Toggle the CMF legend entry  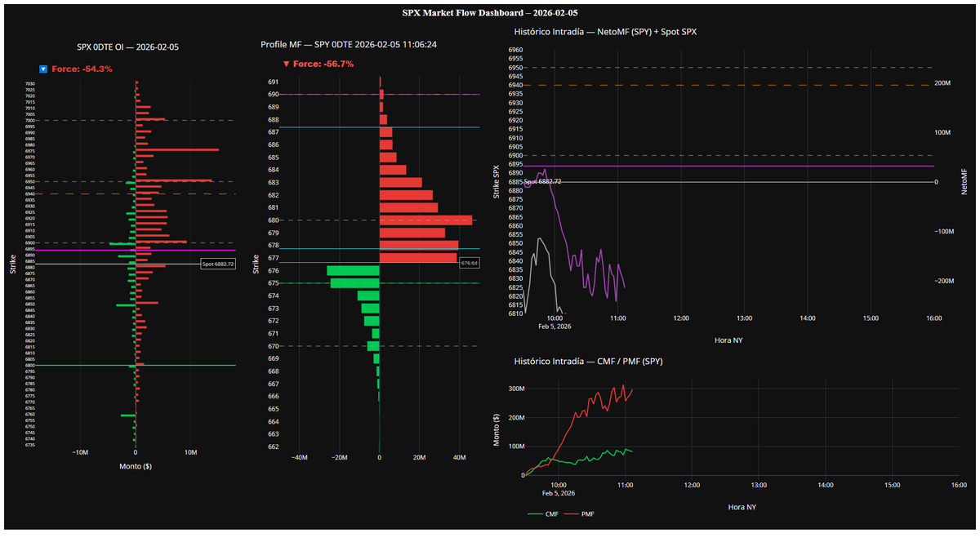click(x=544, y=514)
